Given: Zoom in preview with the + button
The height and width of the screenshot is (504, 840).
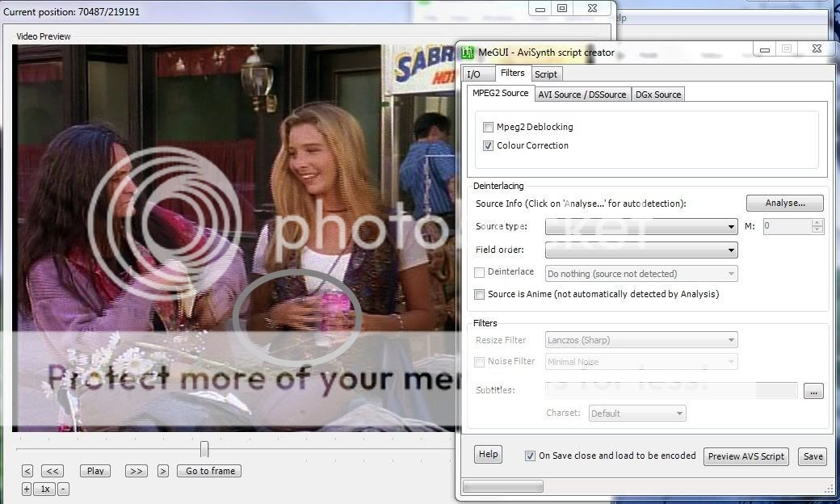Looking at the screenshot, I should (x=27, y=489).
